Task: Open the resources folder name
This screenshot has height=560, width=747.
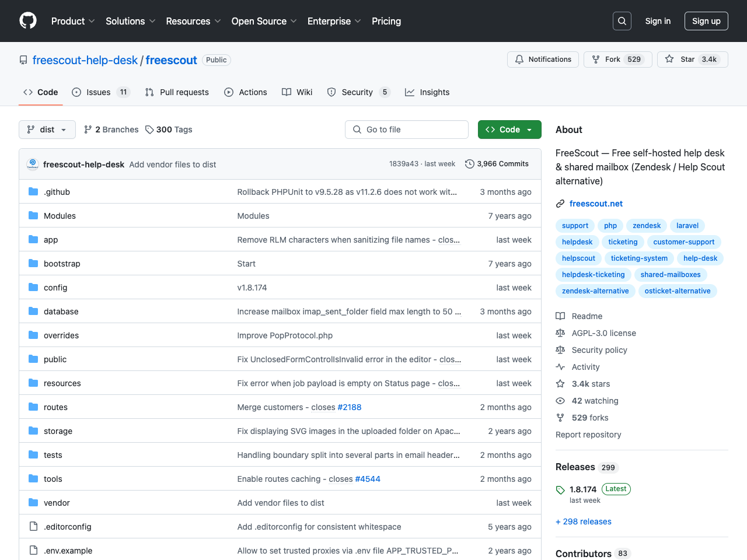Action: pos(62,383)
